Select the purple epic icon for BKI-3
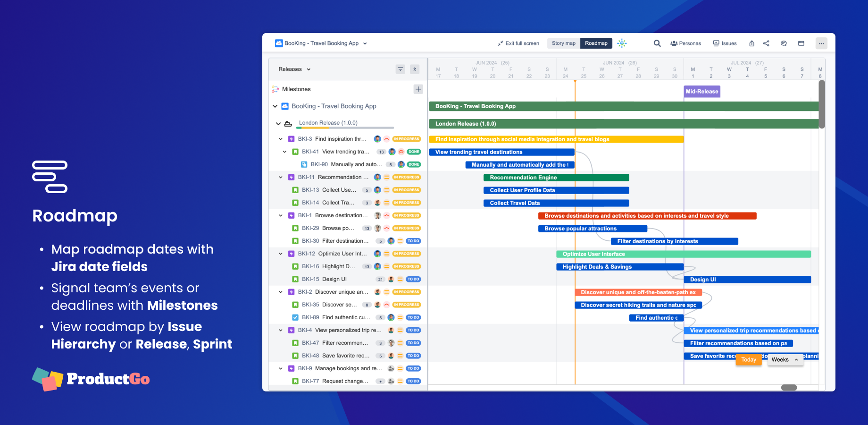Screen dimensions: 868x425 [291, 139]
